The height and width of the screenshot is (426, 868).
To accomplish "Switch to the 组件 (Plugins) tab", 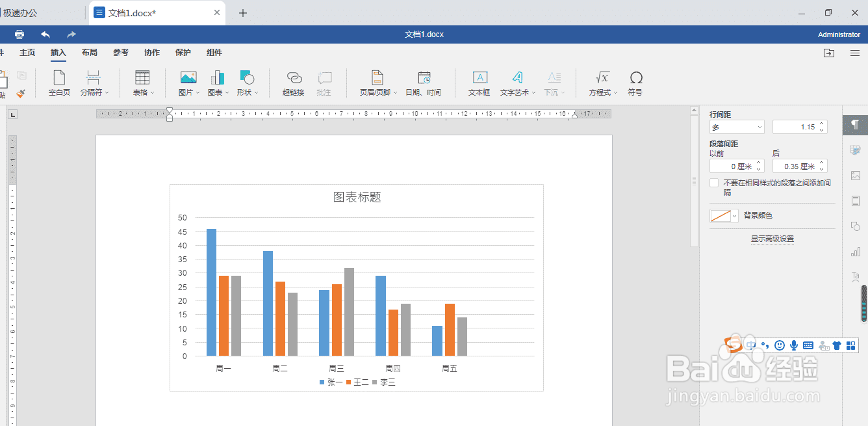I will tap(214, 53).
